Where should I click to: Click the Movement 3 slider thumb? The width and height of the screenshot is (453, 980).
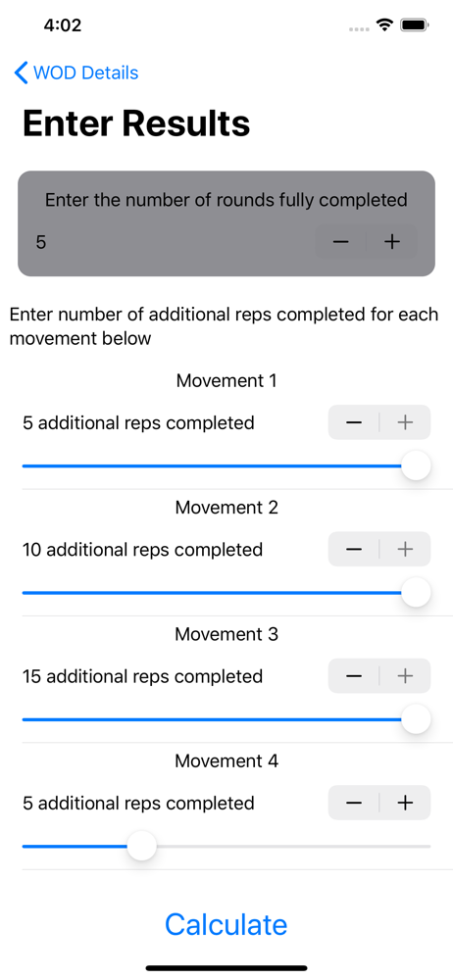point(416,719)
